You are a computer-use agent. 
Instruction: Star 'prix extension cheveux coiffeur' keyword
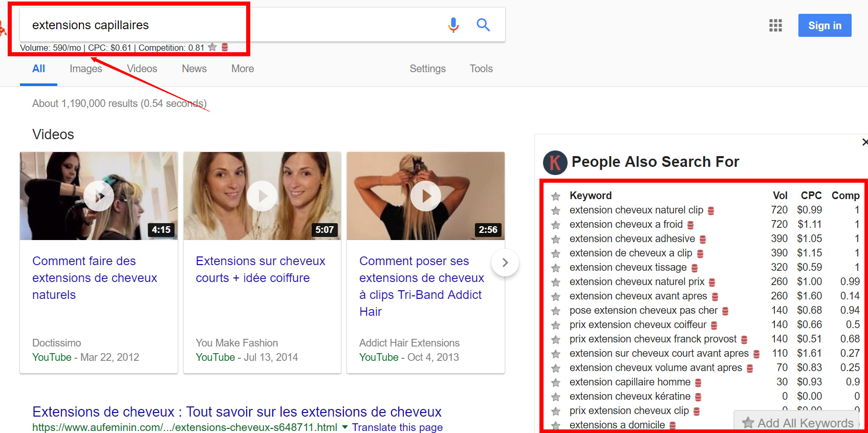(x=555, y=325)
